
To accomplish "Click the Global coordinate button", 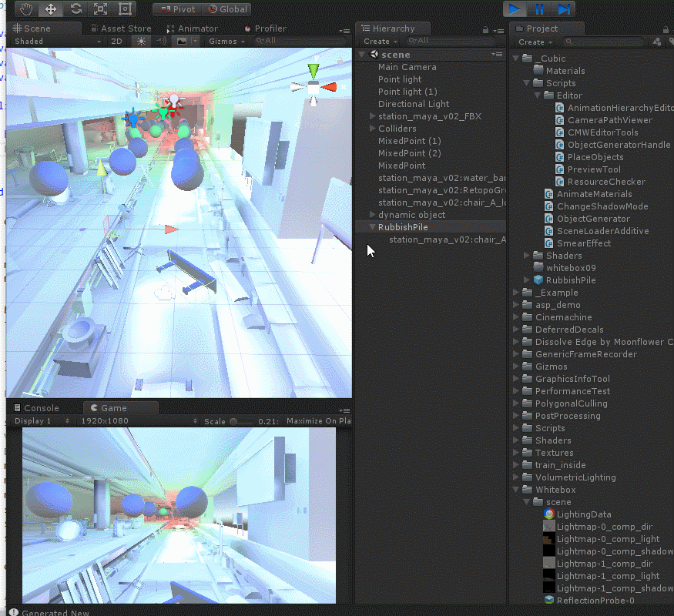I will click(x=228, y=9).
